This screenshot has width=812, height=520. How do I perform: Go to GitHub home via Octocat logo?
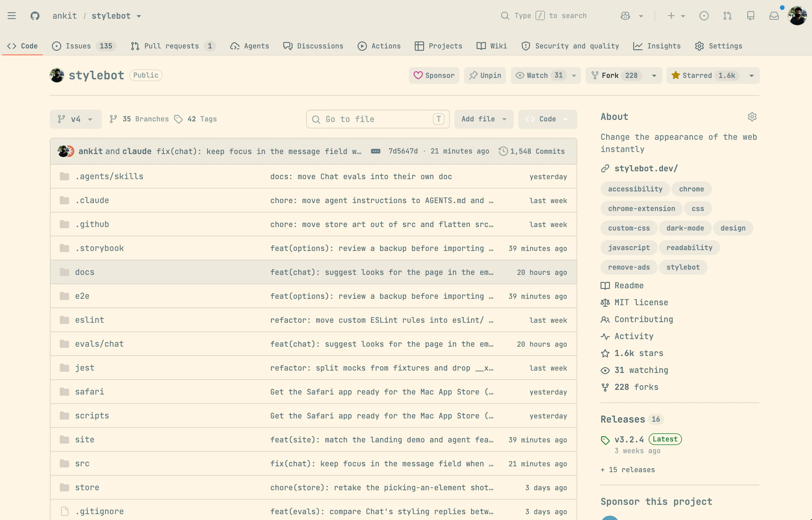point(35,16)
